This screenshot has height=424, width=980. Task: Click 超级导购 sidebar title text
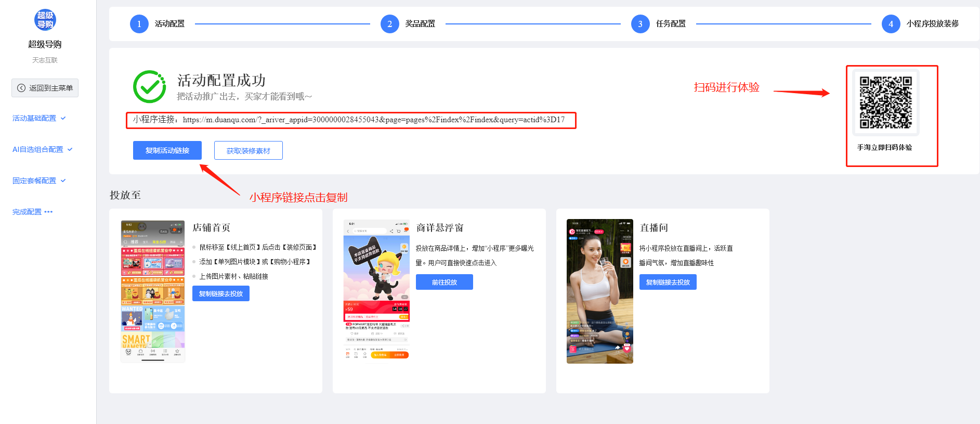click(x=45, y=44)
